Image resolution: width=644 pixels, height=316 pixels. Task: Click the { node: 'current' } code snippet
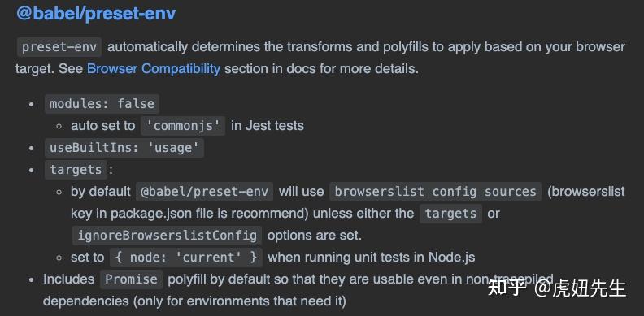point(186,258)
